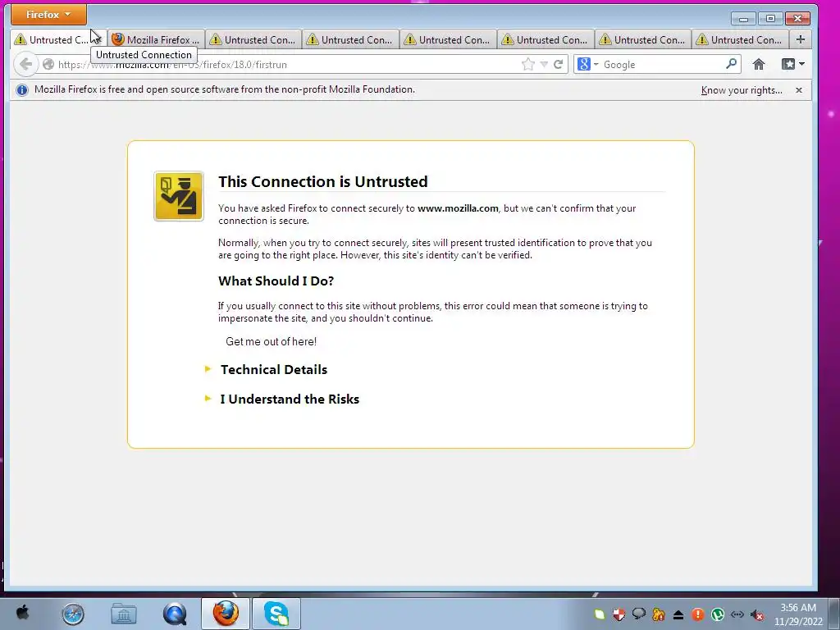Click What Should I Do? heading
Screen dimensions: 840x630
276,281
